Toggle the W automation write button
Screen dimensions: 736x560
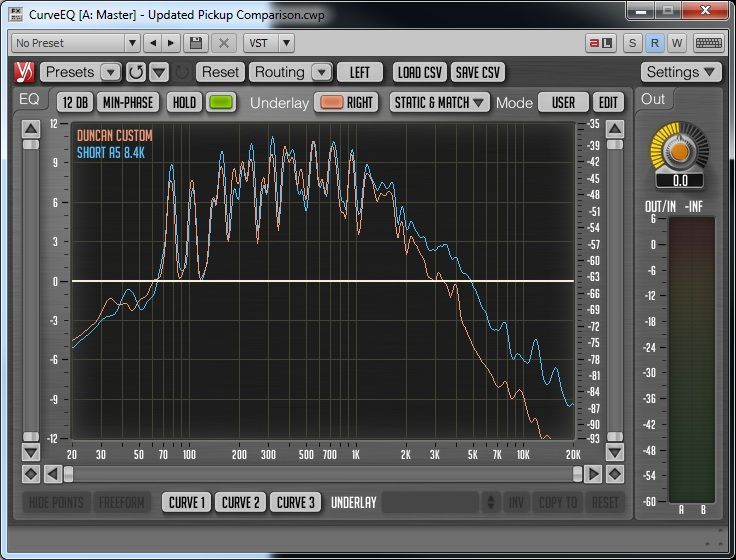click(x=676, y=43)
